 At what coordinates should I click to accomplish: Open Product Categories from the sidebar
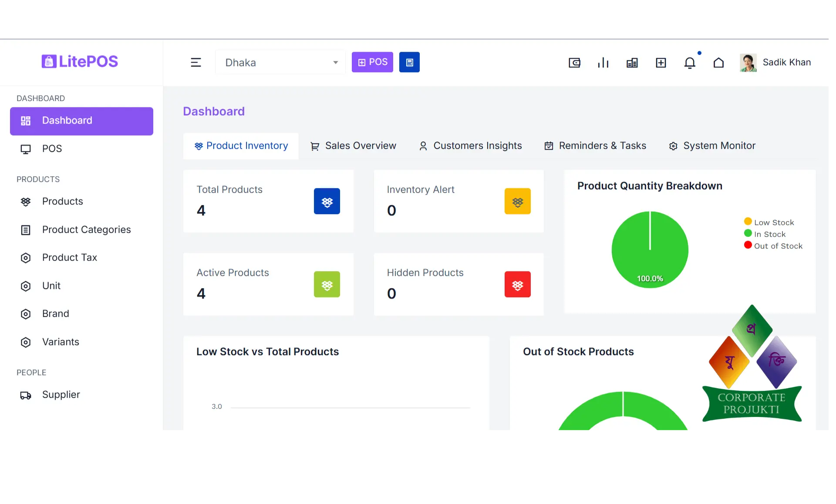coord(86,229)
